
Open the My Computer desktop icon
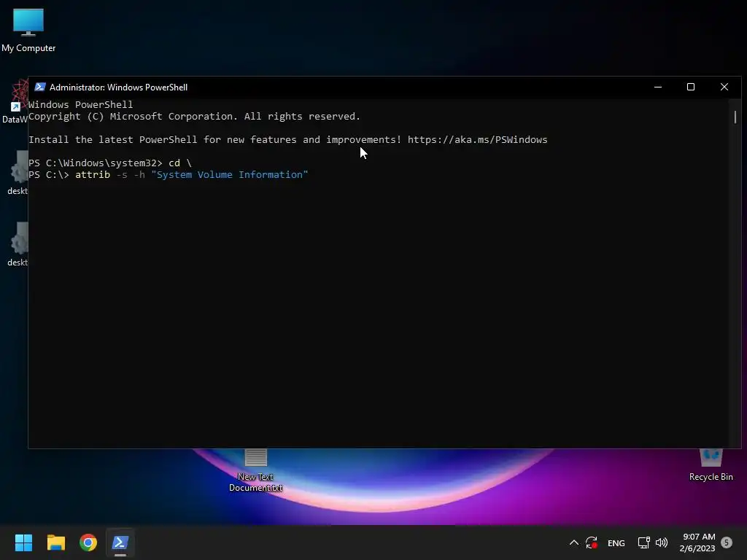28,30
